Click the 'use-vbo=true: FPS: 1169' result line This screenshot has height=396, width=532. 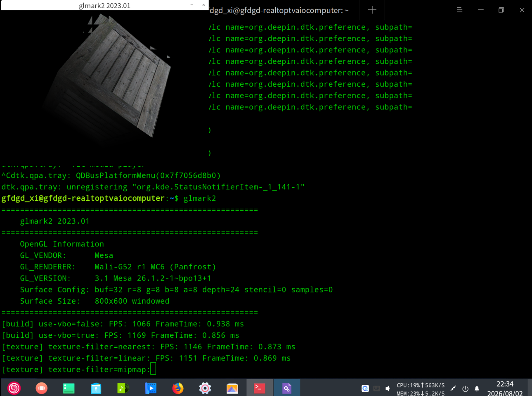click(x=121, y=335)
